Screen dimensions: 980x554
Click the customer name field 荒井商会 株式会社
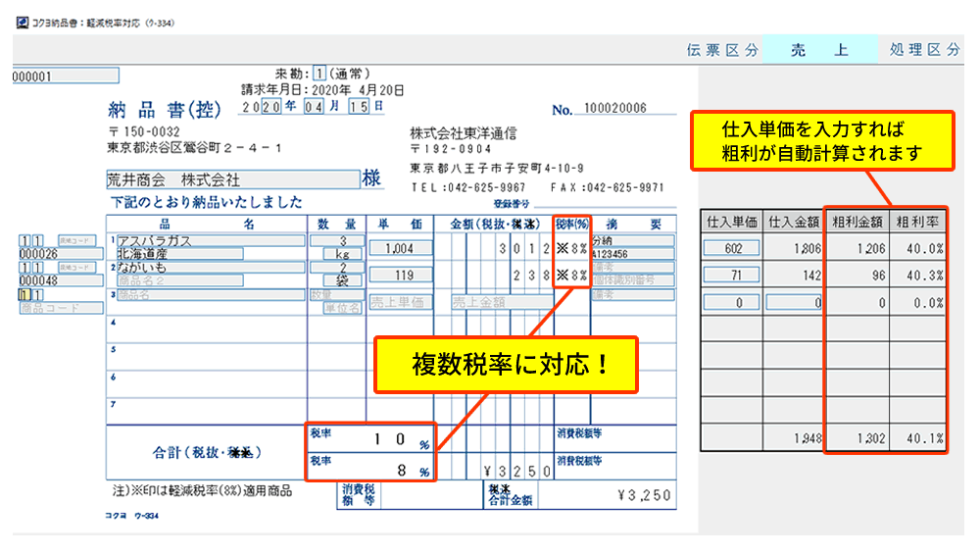point(233,180)
